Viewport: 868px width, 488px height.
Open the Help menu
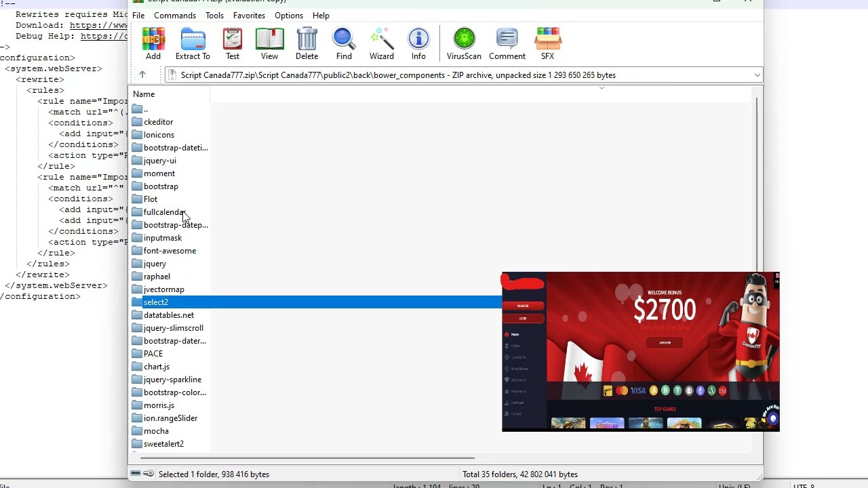tap(321, 15)
